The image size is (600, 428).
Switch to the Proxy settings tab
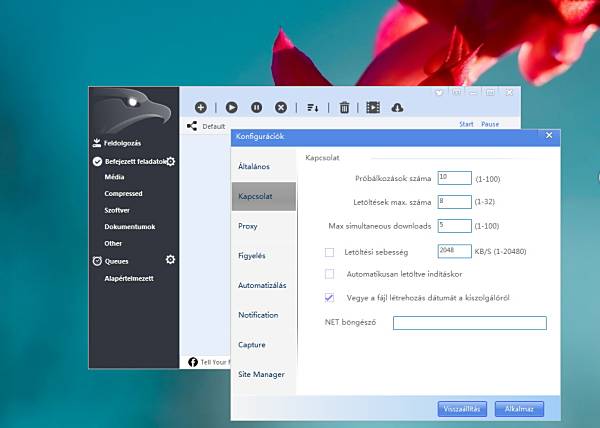(x=248, y=226)
